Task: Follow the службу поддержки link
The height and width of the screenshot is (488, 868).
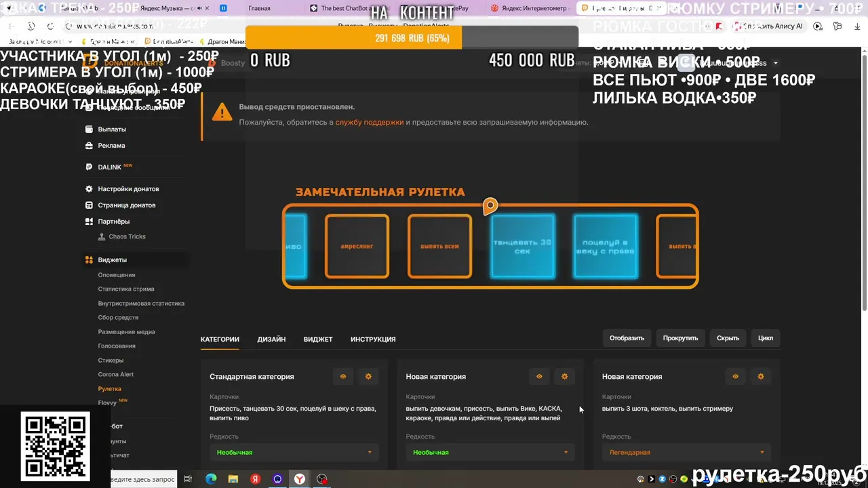Action: (370, 122)
